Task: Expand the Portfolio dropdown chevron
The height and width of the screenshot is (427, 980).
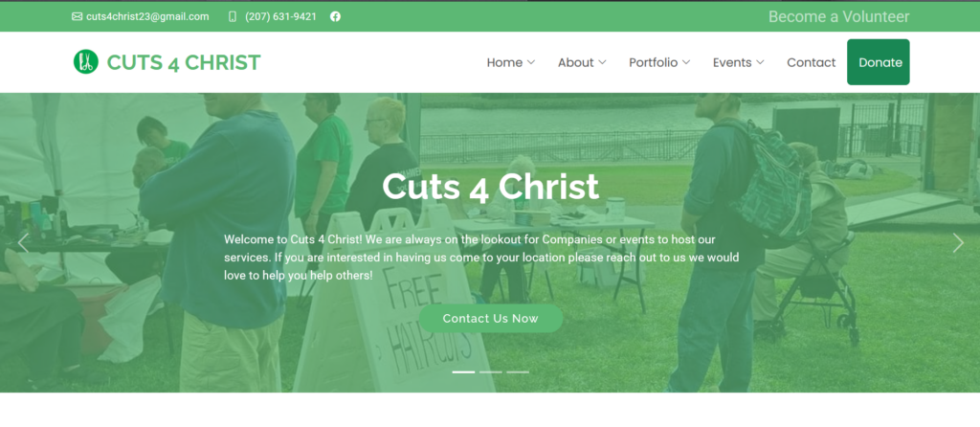Action: click(686, 62)
